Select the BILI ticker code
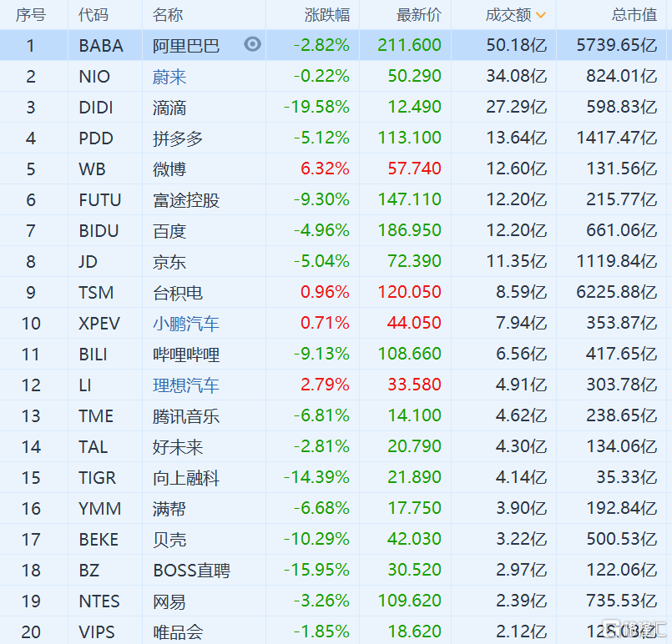This screenshot has width=672, height=644. [x=93, y=354]
